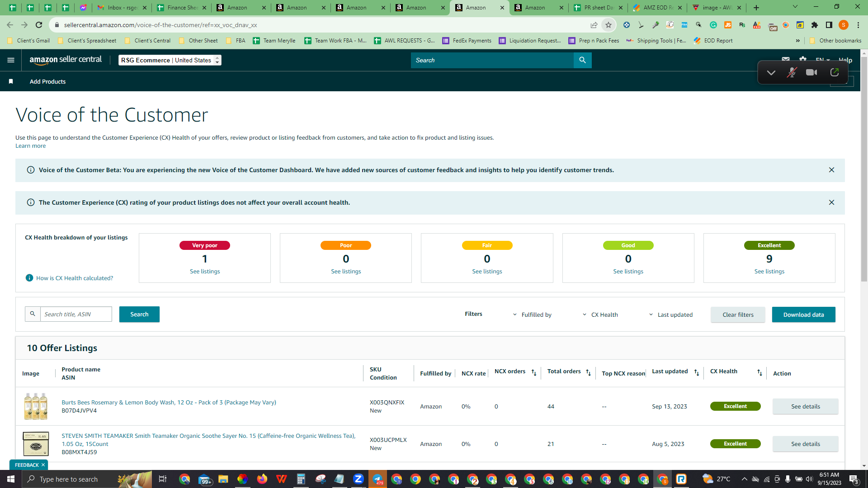The width and height of the screenshot is (868, 488).
Task: Open the RSG Ecommerce marketplace selector
Action: click(170, 60)
